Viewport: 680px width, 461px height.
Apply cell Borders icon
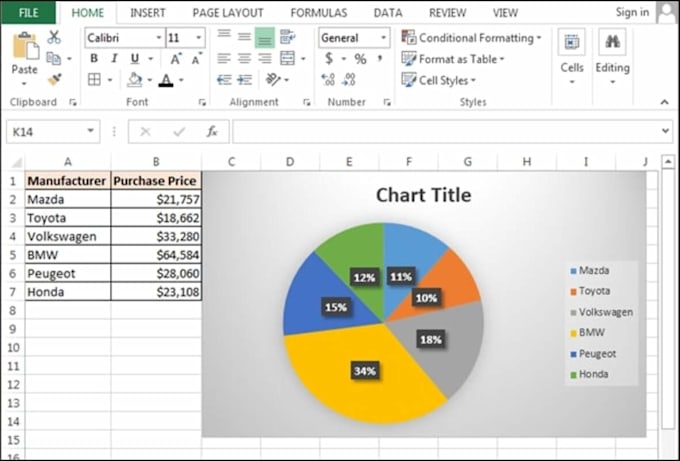click(x=94, y=79)
